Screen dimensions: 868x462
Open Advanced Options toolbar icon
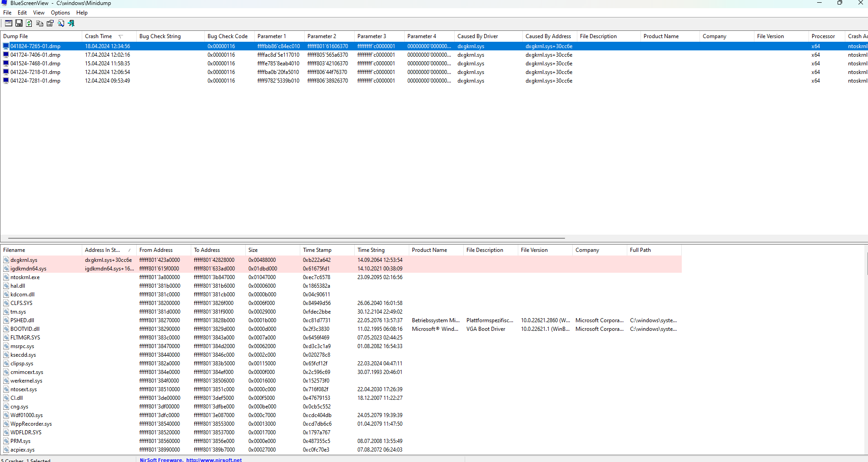[x=8, y=23]
